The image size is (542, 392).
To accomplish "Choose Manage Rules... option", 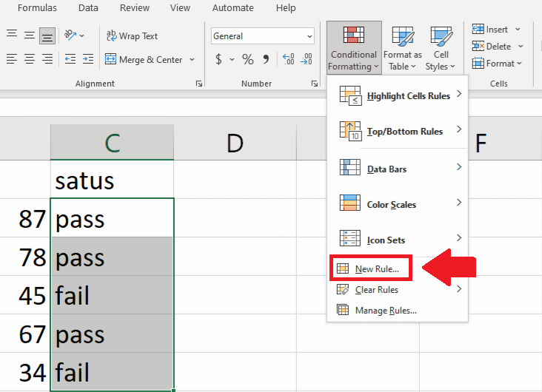I will coord(398,310).
